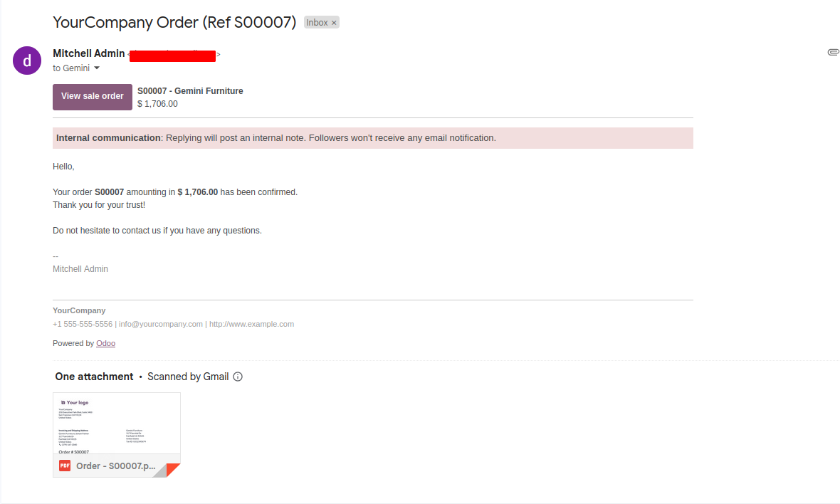Click the View sale order button
Screen dimensions: 840x504
92,97
